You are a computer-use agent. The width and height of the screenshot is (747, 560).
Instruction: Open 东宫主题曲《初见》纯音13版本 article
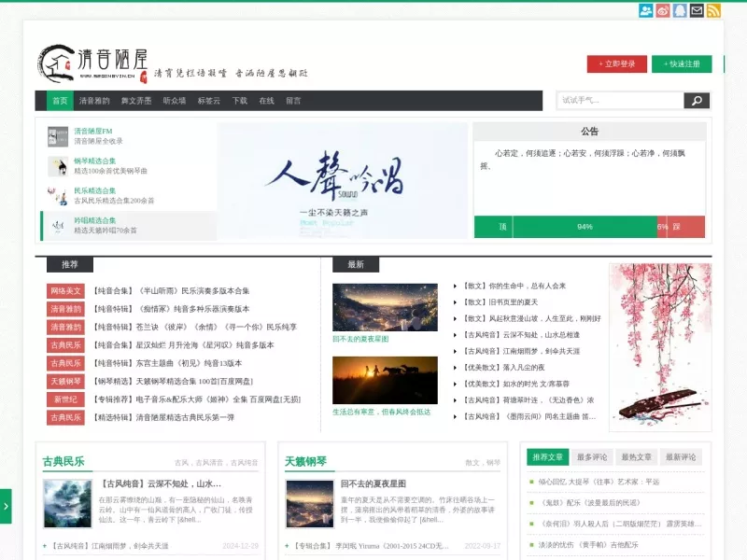(x=168, y=363)
